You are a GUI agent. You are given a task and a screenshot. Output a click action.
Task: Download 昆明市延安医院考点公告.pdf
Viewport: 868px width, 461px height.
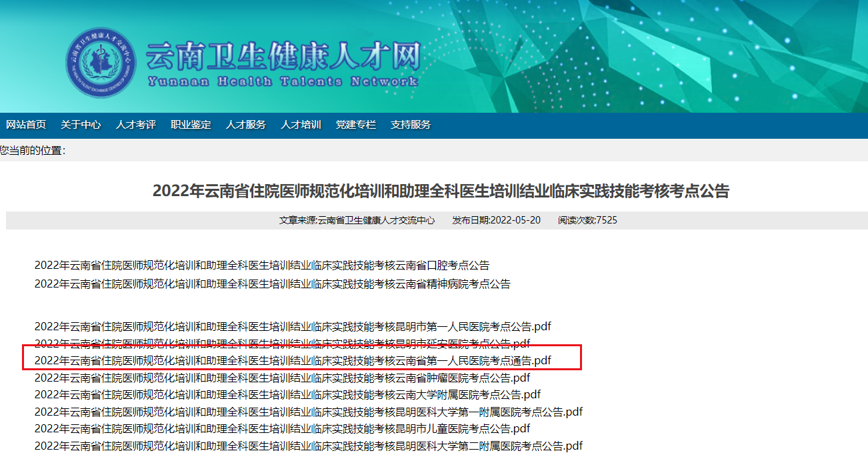282,344
